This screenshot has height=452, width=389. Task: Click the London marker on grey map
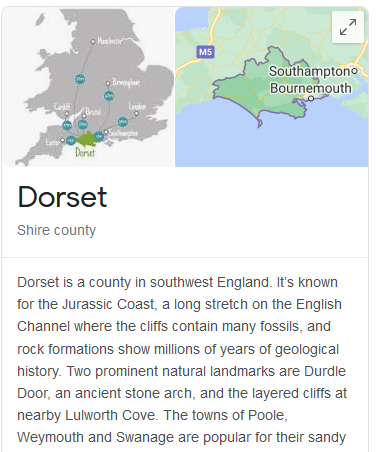pos(136,114)
